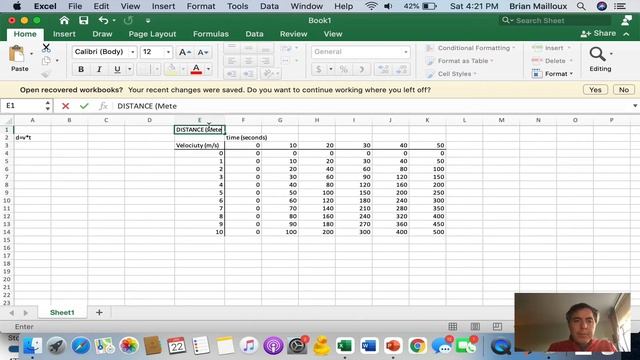This screenshot has width=640, height=360.
Task: Add a new sheet with plus icon
Action: point(99,312)
